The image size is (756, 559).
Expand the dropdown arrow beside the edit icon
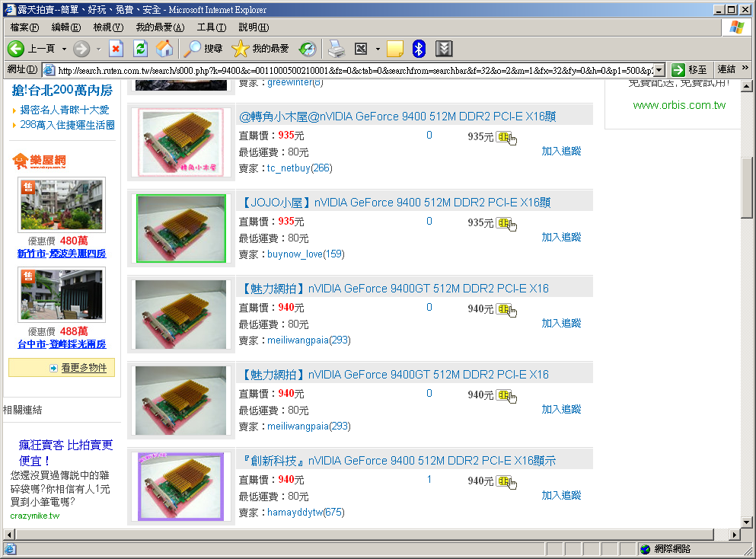click(x=378, y=49)
